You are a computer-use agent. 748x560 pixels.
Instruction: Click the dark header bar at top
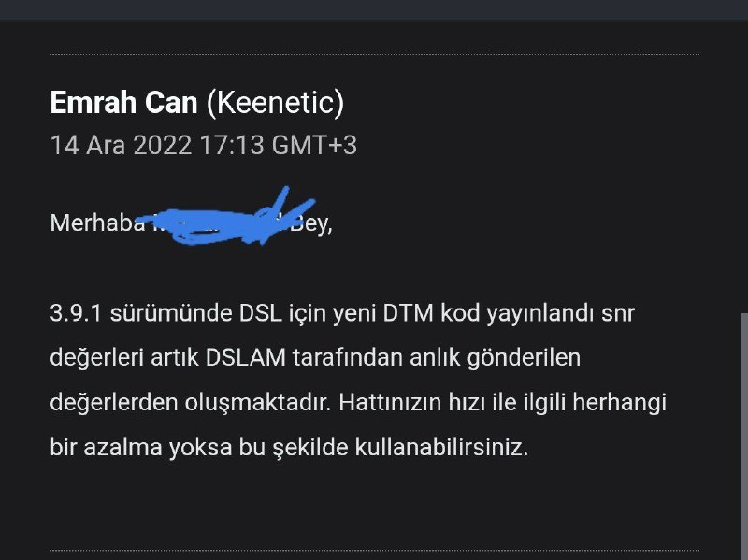pos(374,10)
